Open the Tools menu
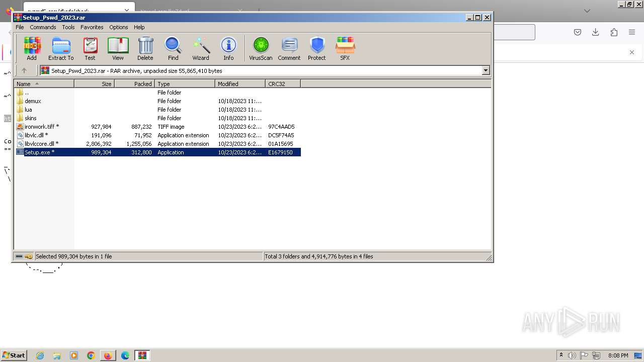This screenshot has height=362, width=644. point(68,27)
